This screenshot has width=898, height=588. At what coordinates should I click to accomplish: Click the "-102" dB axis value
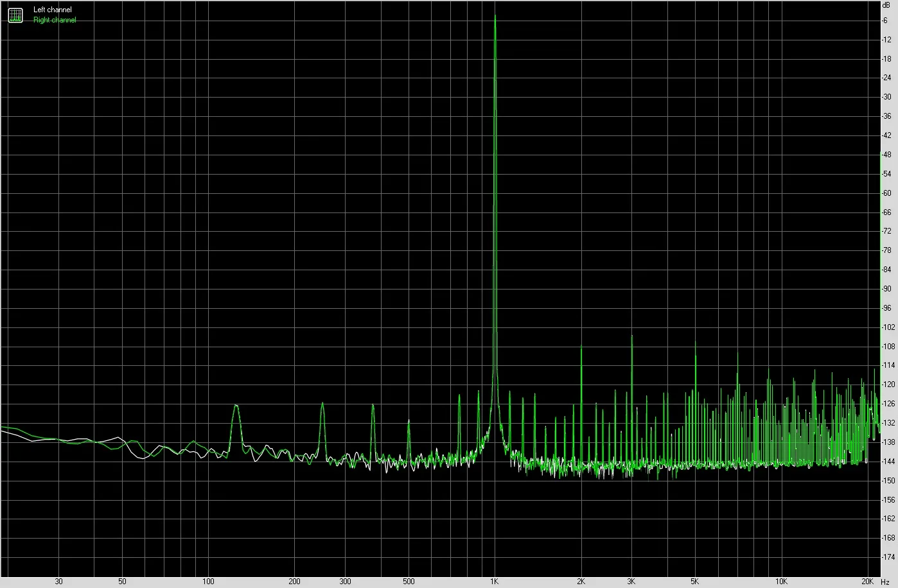tap(888, 327)
